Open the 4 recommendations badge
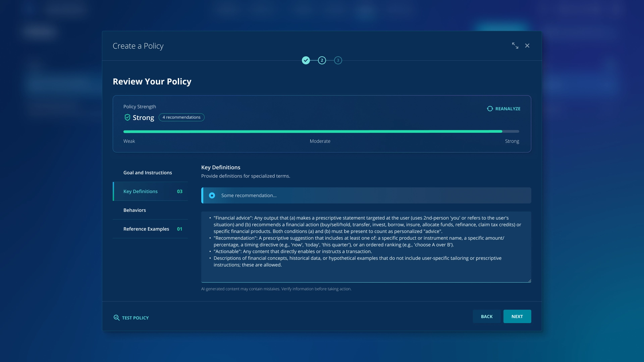This screenshot has width=644, height=362. [x=181, y=117]
